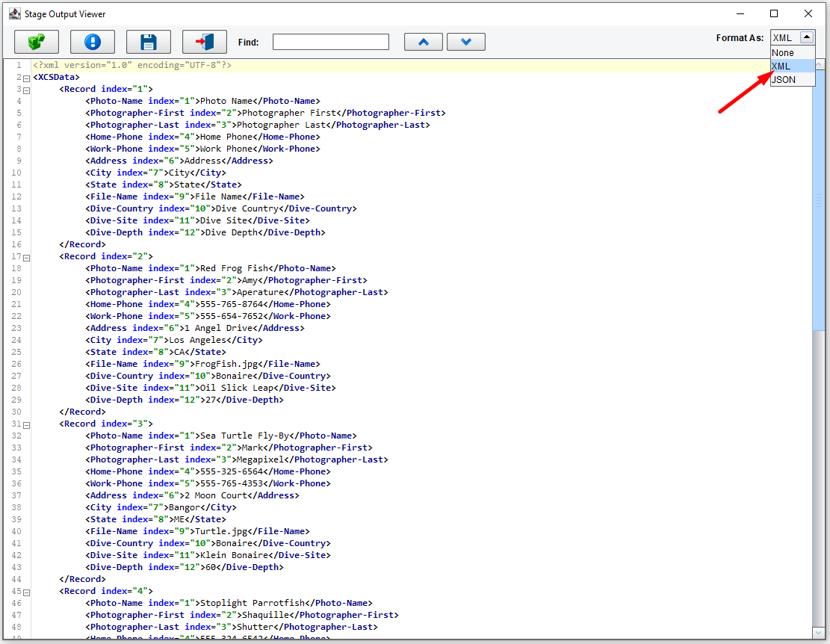
Task: Select None in the format list
Action: click(x=792, y=52)
